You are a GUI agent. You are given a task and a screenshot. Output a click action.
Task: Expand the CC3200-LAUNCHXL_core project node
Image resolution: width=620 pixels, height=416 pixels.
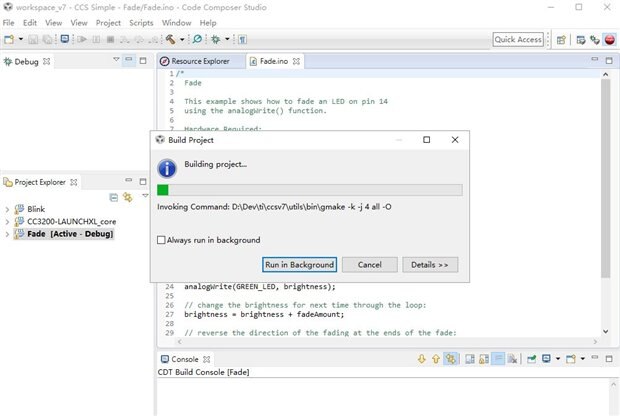click(7, 222)
